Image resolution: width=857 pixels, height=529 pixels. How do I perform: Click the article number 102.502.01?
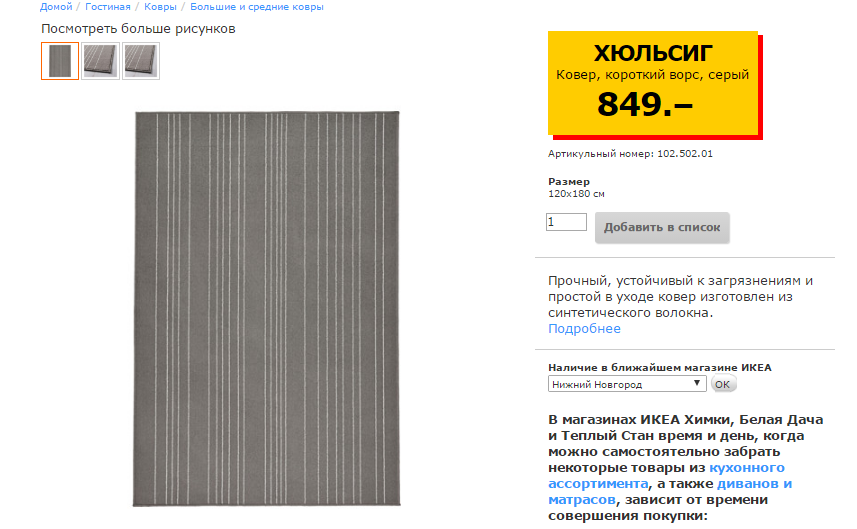[685, 154]
